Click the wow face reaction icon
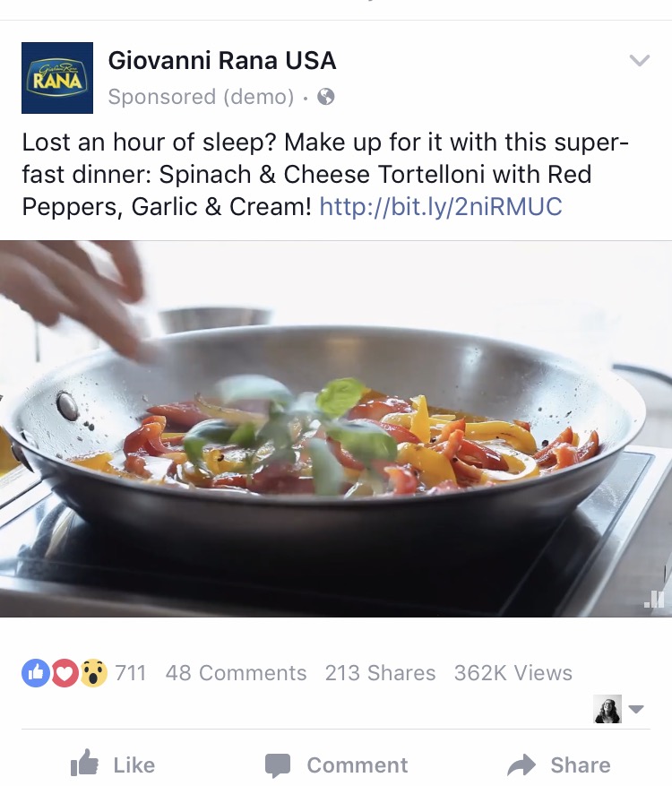672x786 pixels. [93, 673]
